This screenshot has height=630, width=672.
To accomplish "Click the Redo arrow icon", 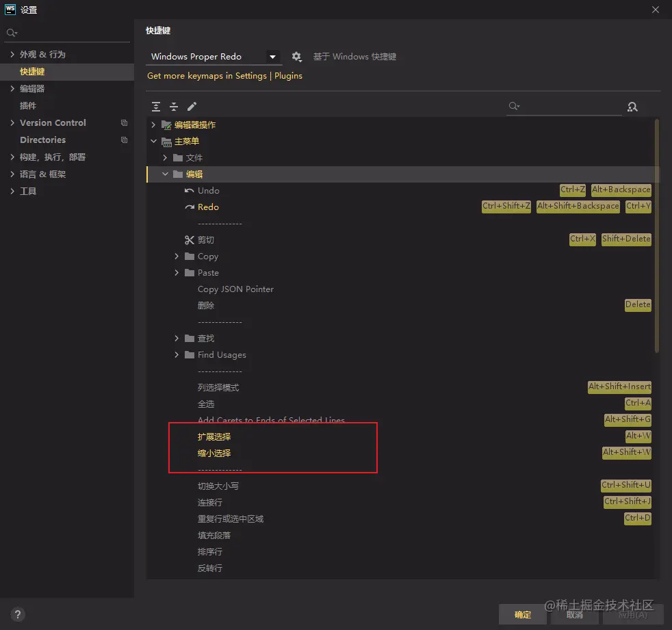I will point(190,207).
